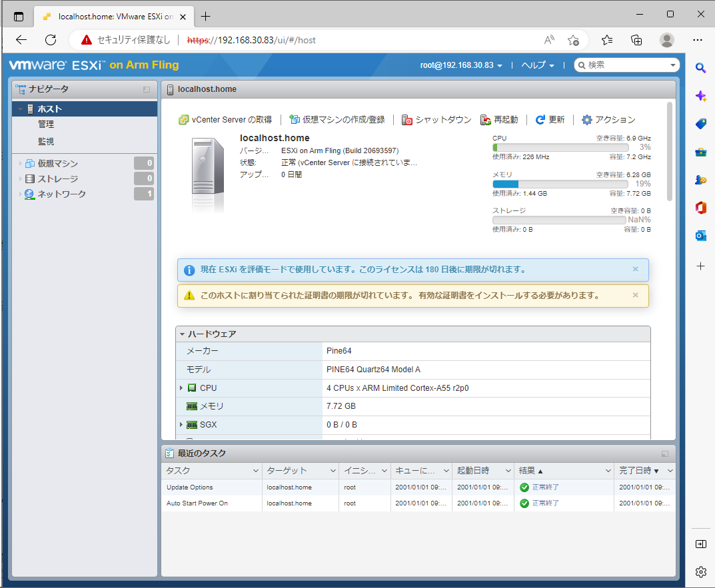Viewport: 715px width, 588px height.
Task: Reload the page with browser refresh
Action: 51,40
